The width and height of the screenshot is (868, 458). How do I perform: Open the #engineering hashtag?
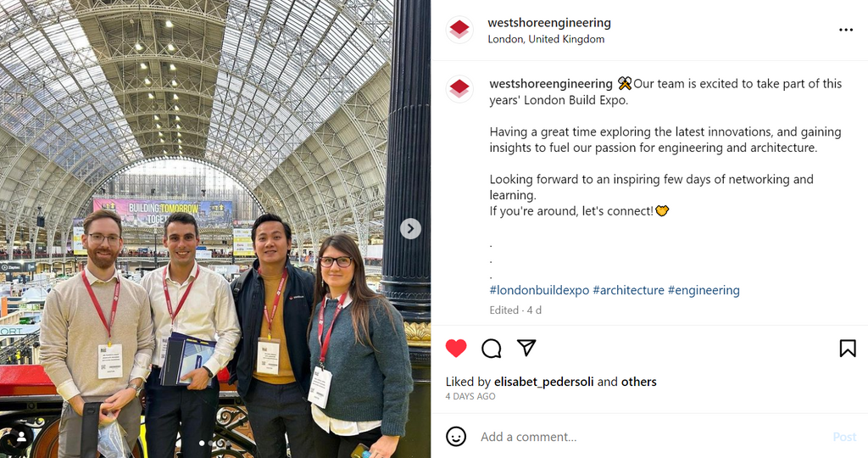(x=704, y=290)
